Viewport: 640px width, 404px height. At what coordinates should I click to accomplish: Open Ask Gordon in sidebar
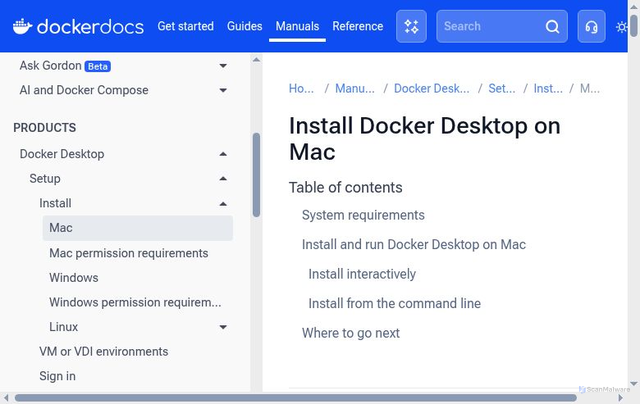[51, 65]
